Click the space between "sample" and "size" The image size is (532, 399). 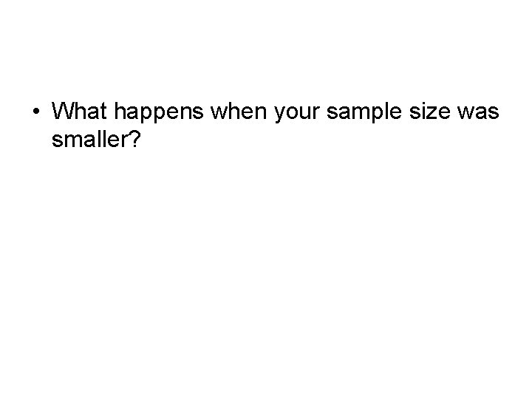coord(406,112)
